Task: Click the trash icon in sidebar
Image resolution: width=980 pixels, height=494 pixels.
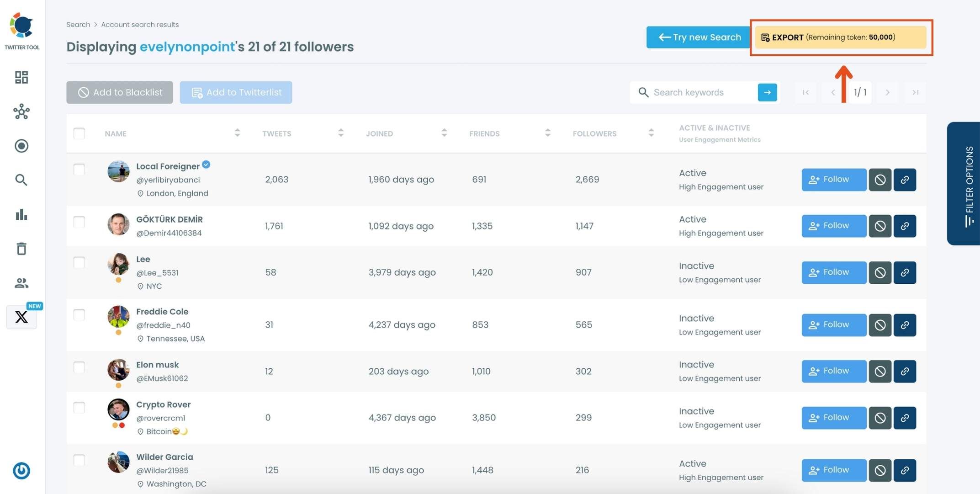Action: (21, 249)
